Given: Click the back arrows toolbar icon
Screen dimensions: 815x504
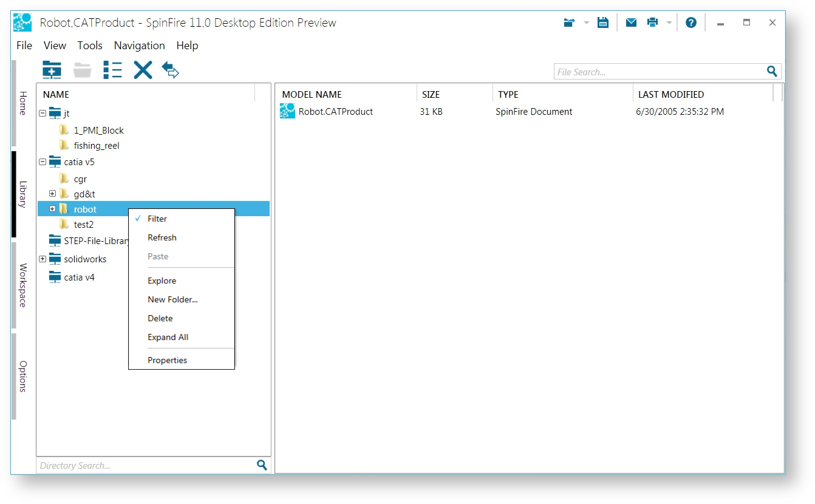Looking at the screenshot, I should 171,70.
